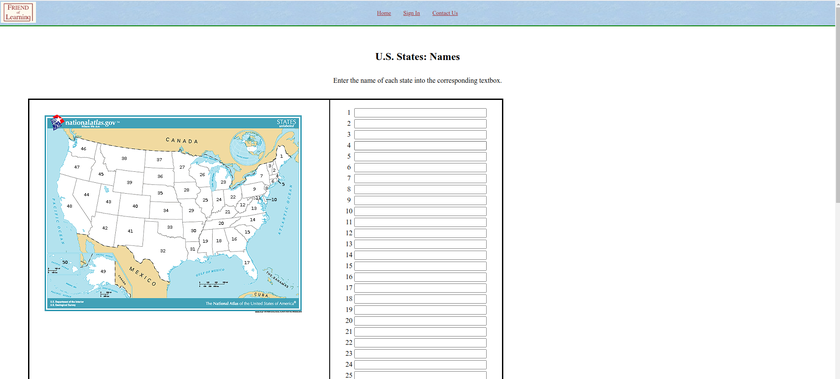
Task: Click the nationalatlas.gov logo on the map
Action: (86, 123)
